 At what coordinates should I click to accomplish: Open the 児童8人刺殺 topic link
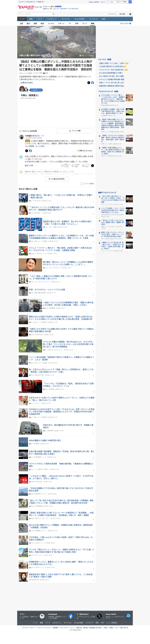pyautogui.click(x=112, y=63)
